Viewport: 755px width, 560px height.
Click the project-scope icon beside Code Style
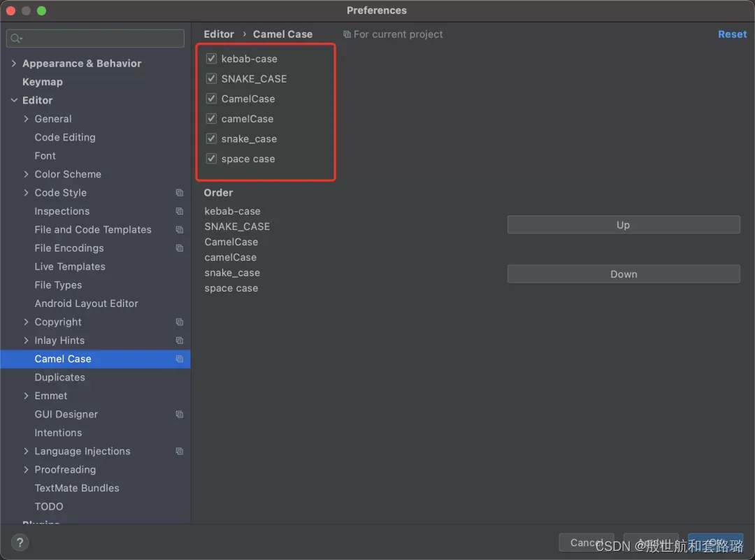click(x=180, y=192)
